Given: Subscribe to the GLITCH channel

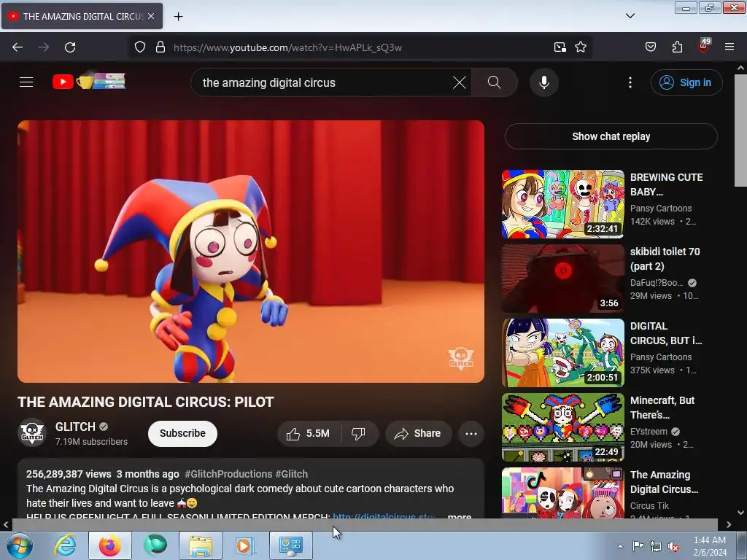Looking at the screenshot, I should 182,433.
